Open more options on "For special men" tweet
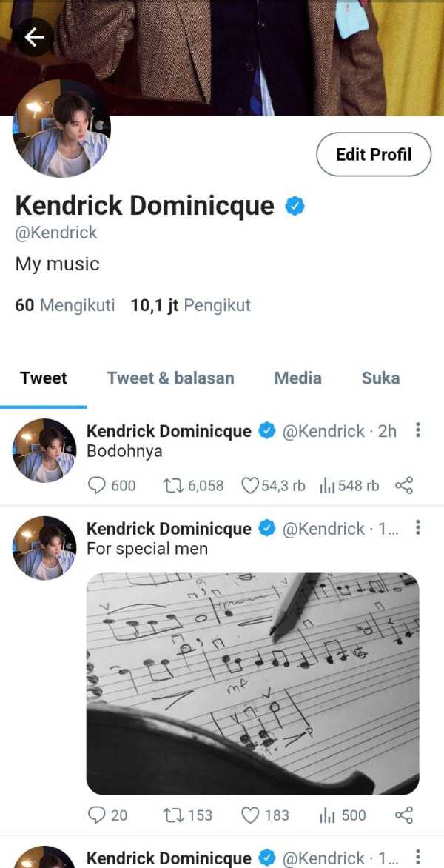444x868 pixels. 418,528
